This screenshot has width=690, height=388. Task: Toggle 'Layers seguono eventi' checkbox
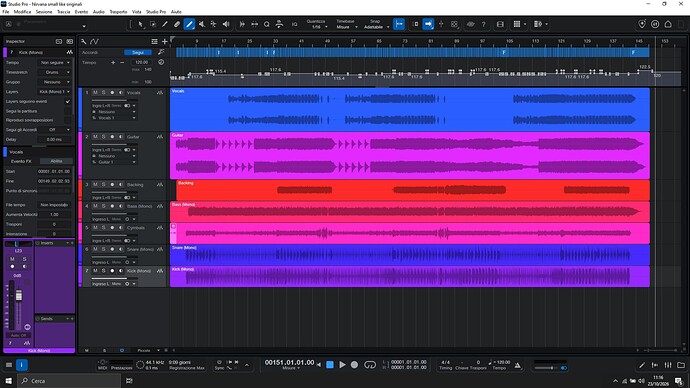(68, 102)
